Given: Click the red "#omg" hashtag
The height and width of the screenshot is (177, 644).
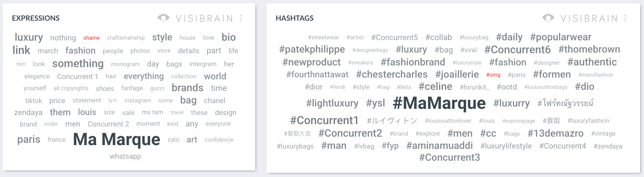Looking at the screenshot, I should pyautogui.click(x=493, y=75).
